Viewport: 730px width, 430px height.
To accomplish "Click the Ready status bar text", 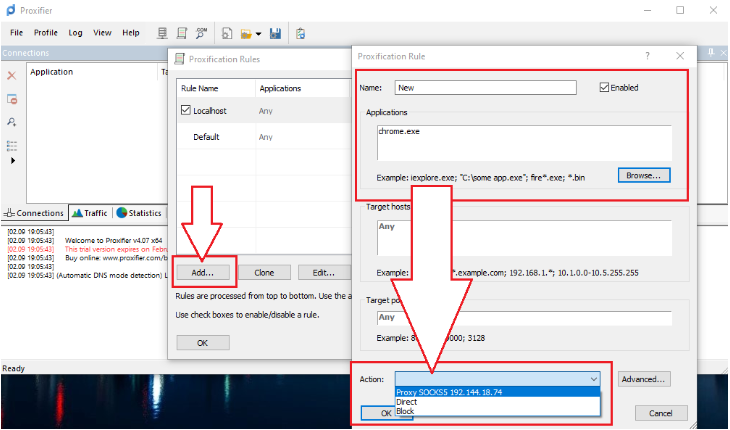I will tap(13, 368).
